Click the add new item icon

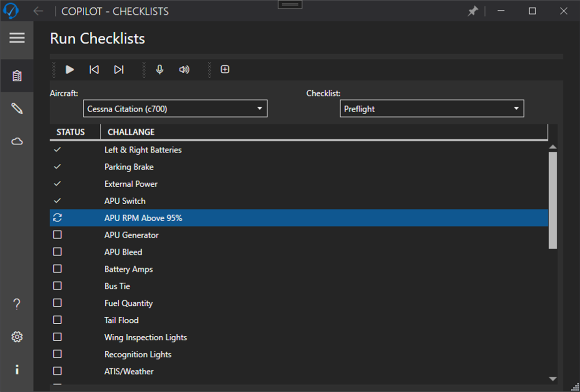224,69
